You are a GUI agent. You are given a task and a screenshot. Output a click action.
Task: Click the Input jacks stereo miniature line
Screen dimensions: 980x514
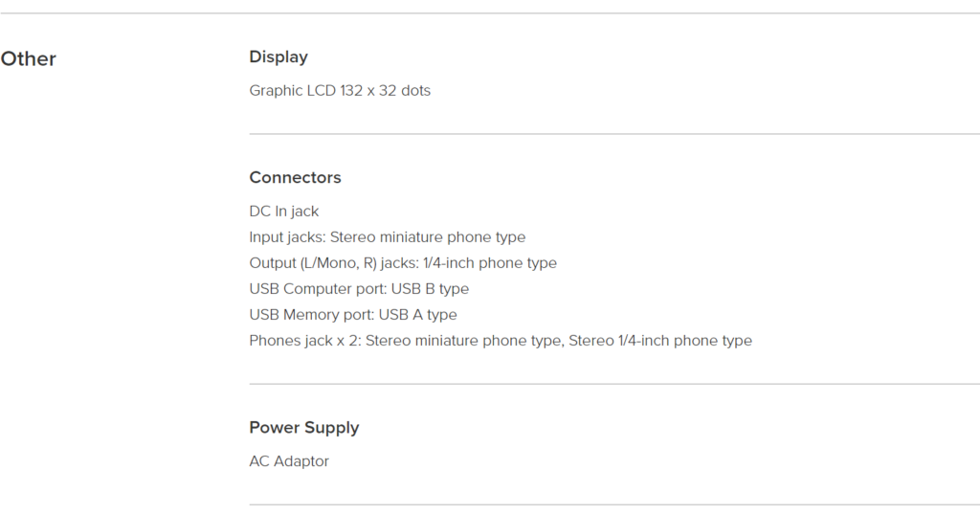(388, 237)
